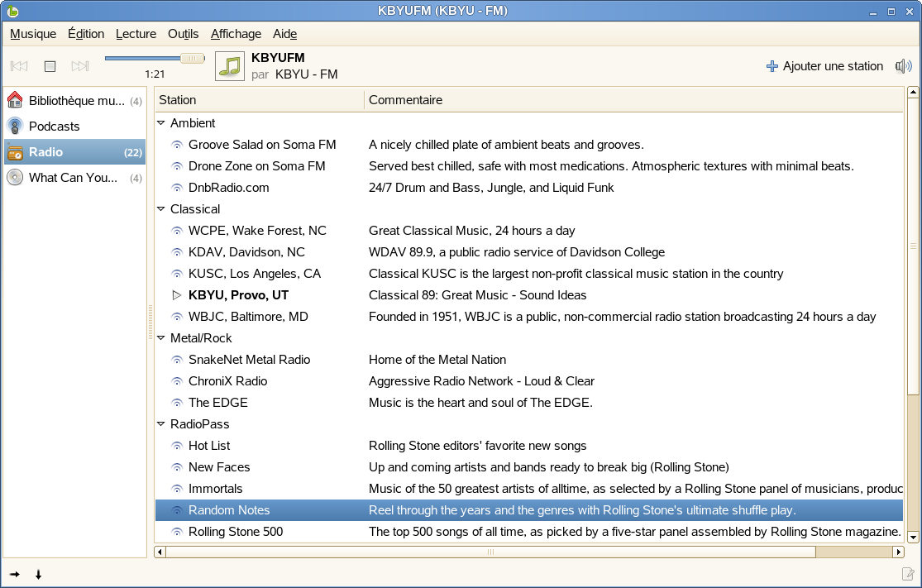The image size is (922, 588).
Task: Select the Radio source in sidebar
Action: coord(74,151)
